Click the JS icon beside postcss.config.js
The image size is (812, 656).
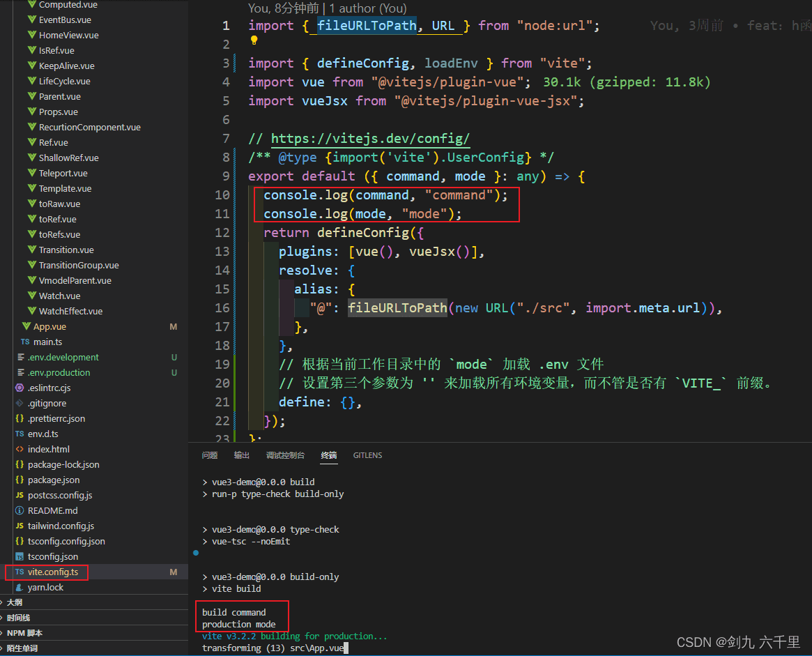(20, 495)
